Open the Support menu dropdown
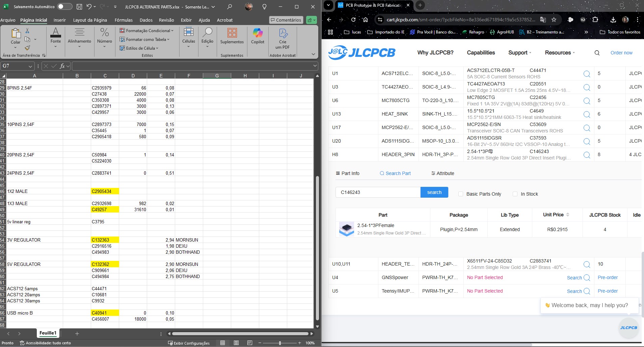This screenshot has width=644, height=347. pyautogui.click(x=520, y=53)
